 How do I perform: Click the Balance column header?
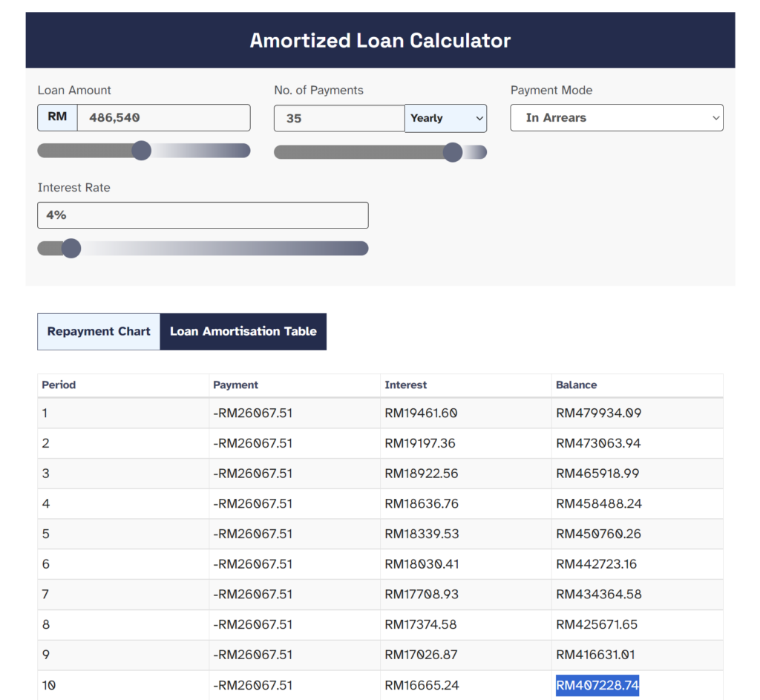576,385
